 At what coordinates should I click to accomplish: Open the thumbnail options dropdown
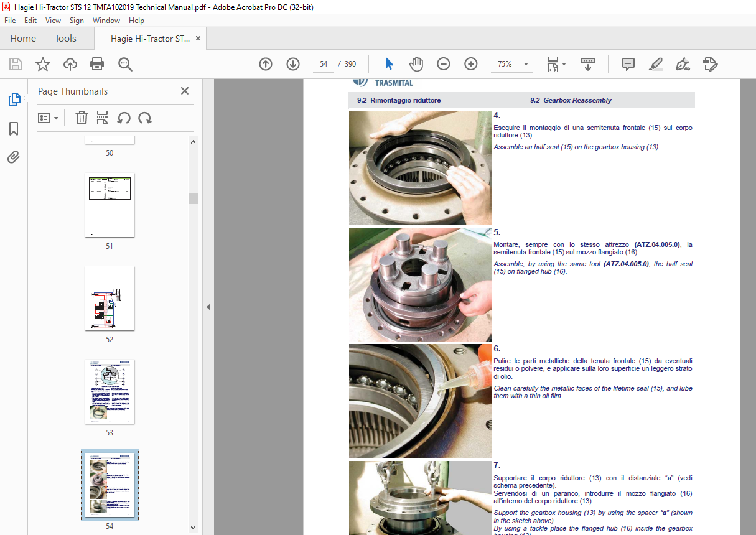48,118
